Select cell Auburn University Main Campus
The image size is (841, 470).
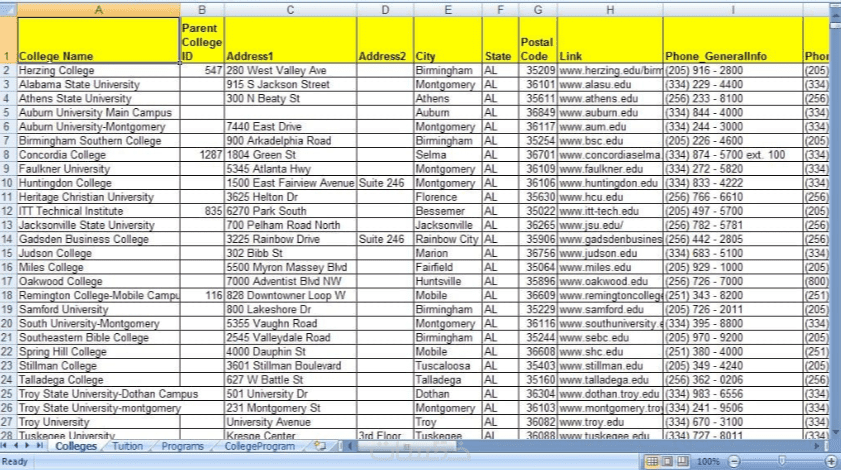(98, 113)
